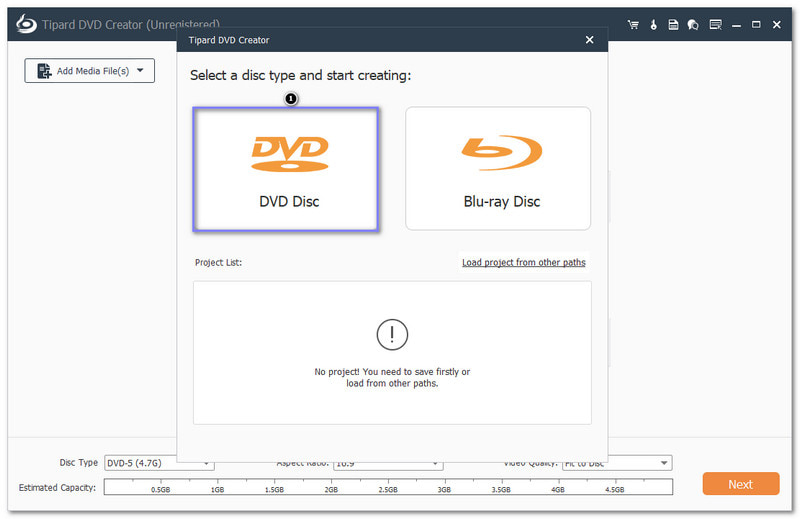Image resolution: width=800 pixels, height=519 pixels.
Task: Click the Estimated Capacity bar
Action: 388,487
